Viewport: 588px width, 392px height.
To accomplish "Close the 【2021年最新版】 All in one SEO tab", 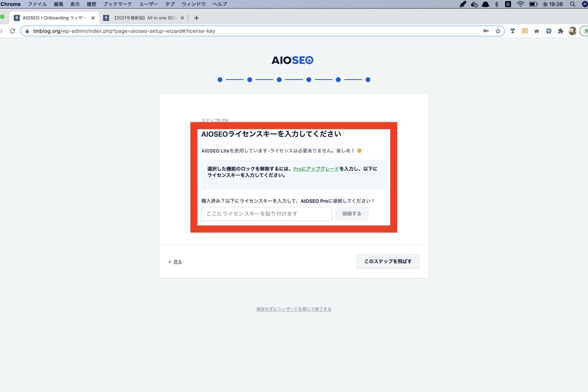I will 182,18.
